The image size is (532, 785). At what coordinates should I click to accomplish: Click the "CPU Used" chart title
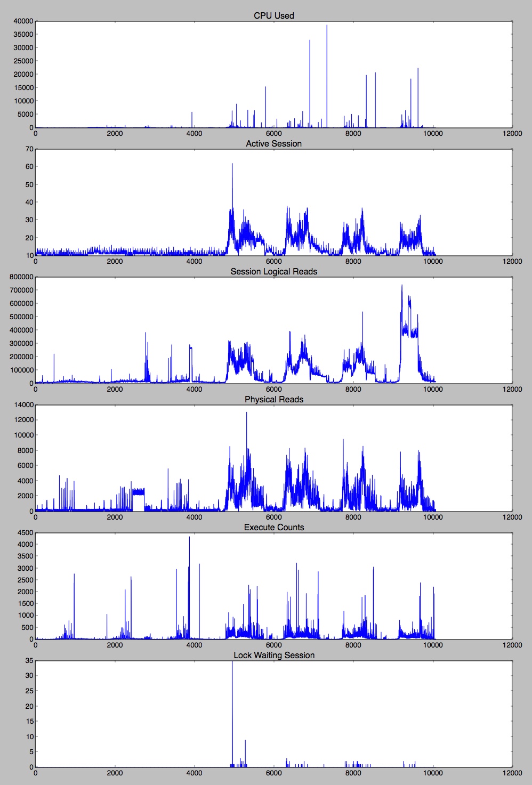tap(273, 15)
